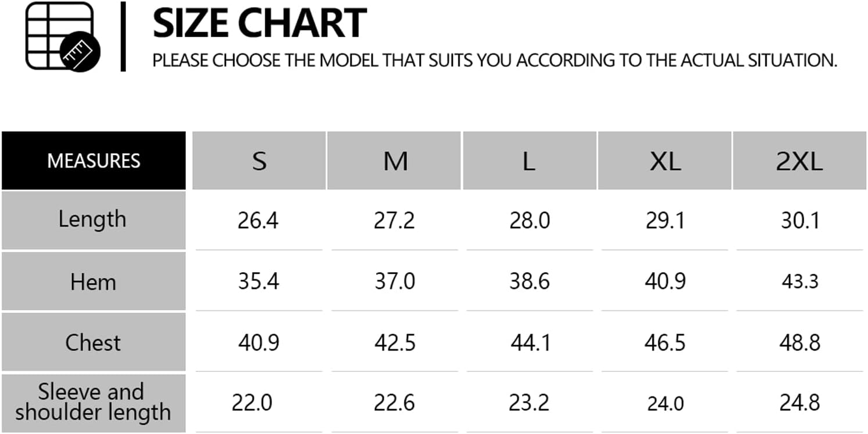Select the S size column header
Image resolution: width=868 pixels, height=434 pixels.
[x=259, y=161]
